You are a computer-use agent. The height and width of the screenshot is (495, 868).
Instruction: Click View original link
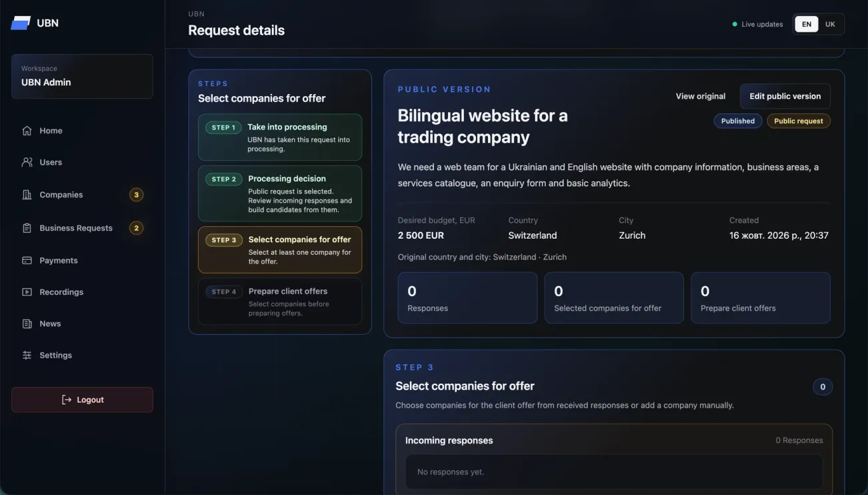(x=701, y=96)
